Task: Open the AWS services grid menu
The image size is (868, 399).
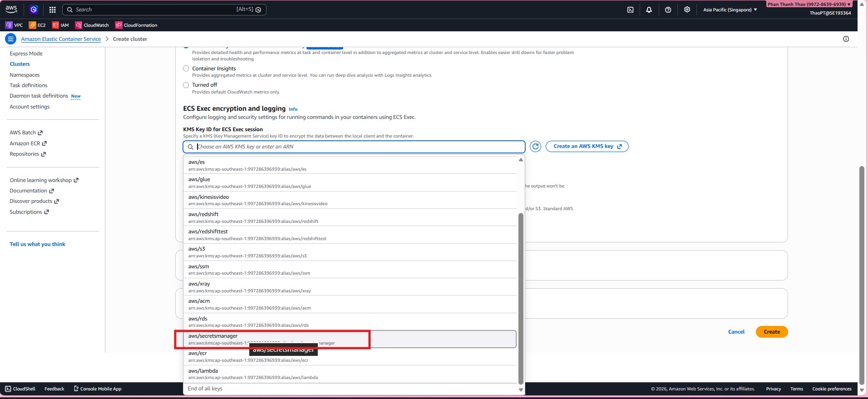Action: tap(53, 10)
